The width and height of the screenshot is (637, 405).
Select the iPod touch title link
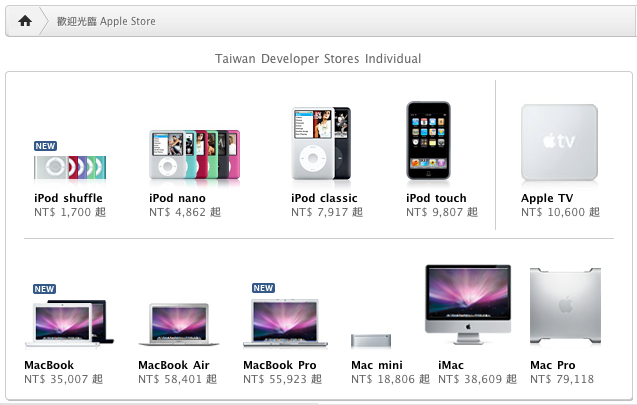pos(436,198)
